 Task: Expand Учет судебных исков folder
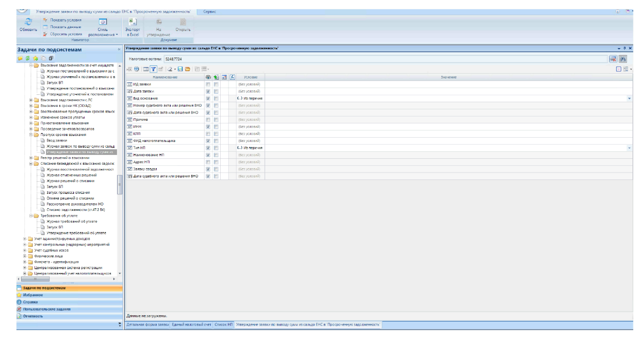tap(25, 250)
